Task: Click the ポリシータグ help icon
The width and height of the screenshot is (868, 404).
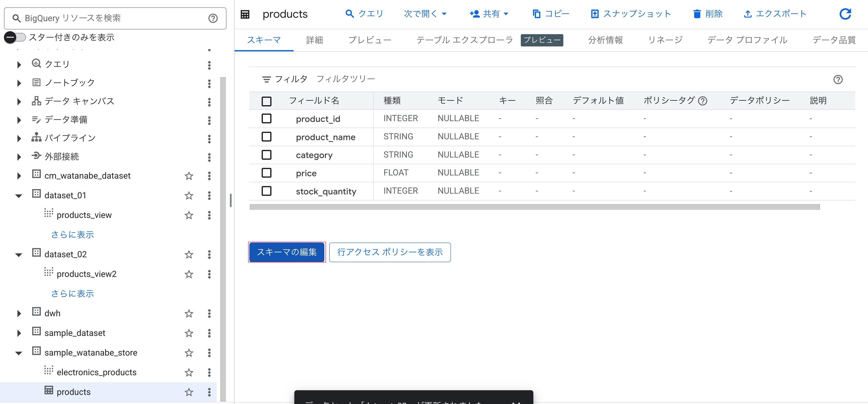Action: coord(703,101)
